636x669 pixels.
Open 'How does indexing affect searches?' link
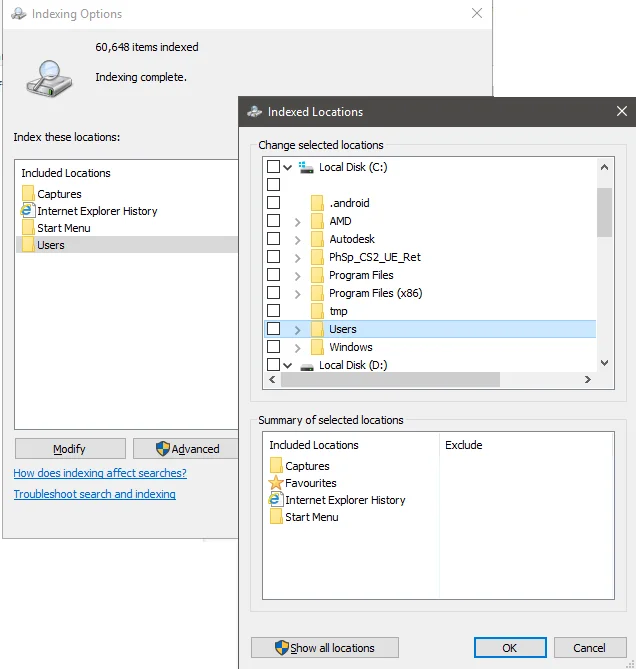point(100,473)
